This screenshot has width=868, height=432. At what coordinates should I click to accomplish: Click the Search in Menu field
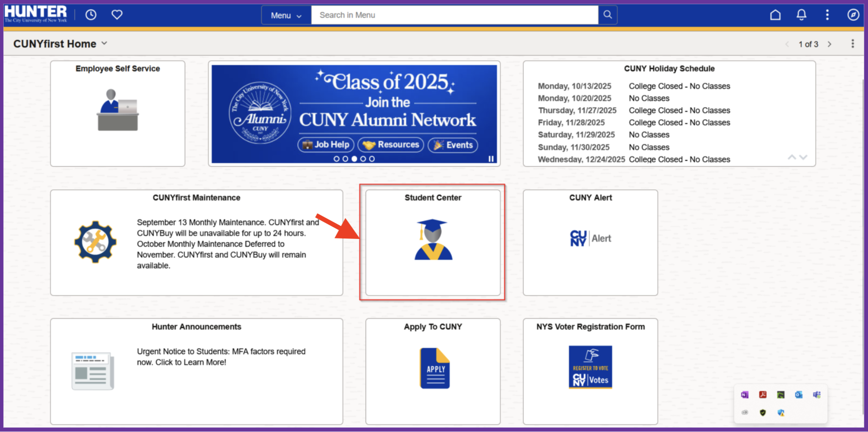tap(454, 15)
